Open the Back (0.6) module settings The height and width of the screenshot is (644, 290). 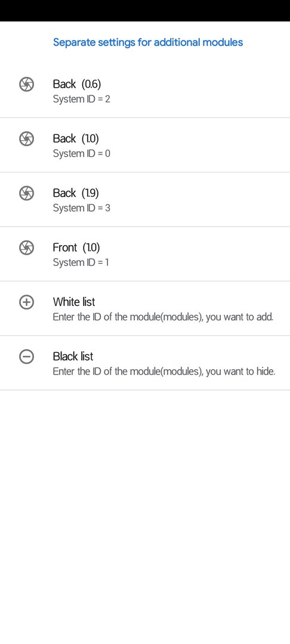click(145, 91)
